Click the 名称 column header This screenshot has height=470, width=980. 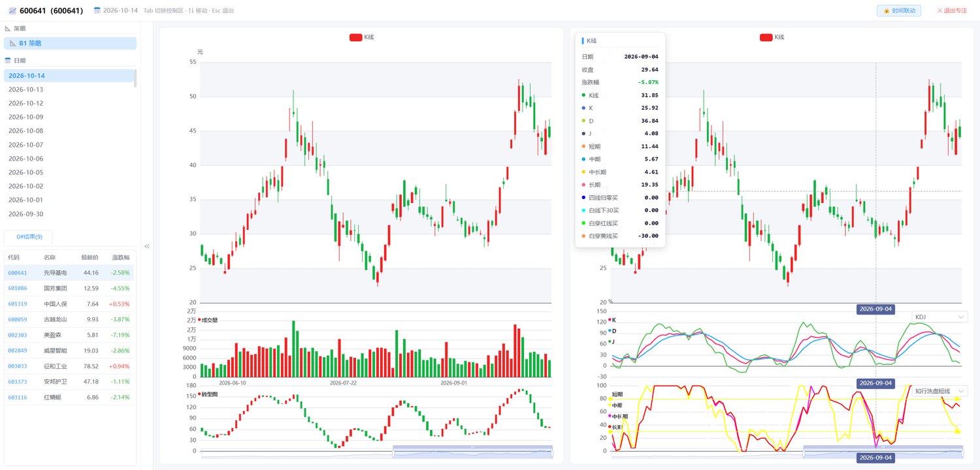50,257
